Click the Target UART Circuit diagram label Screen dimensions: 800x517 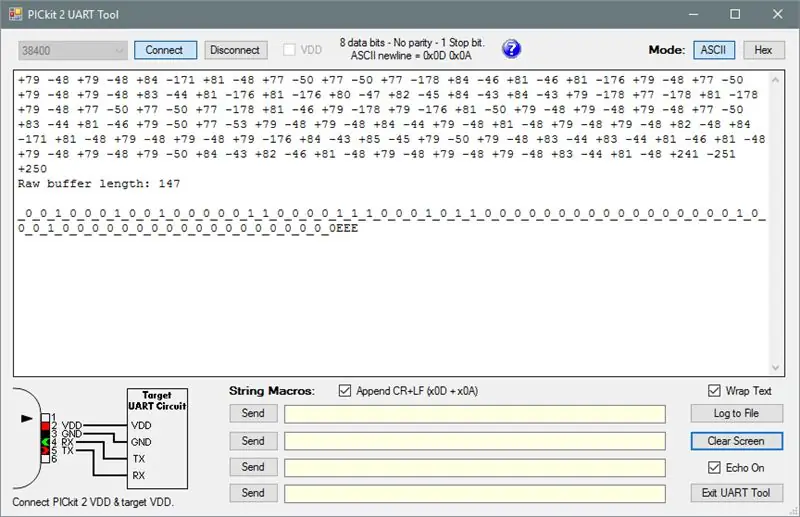[x=157, y=401]
